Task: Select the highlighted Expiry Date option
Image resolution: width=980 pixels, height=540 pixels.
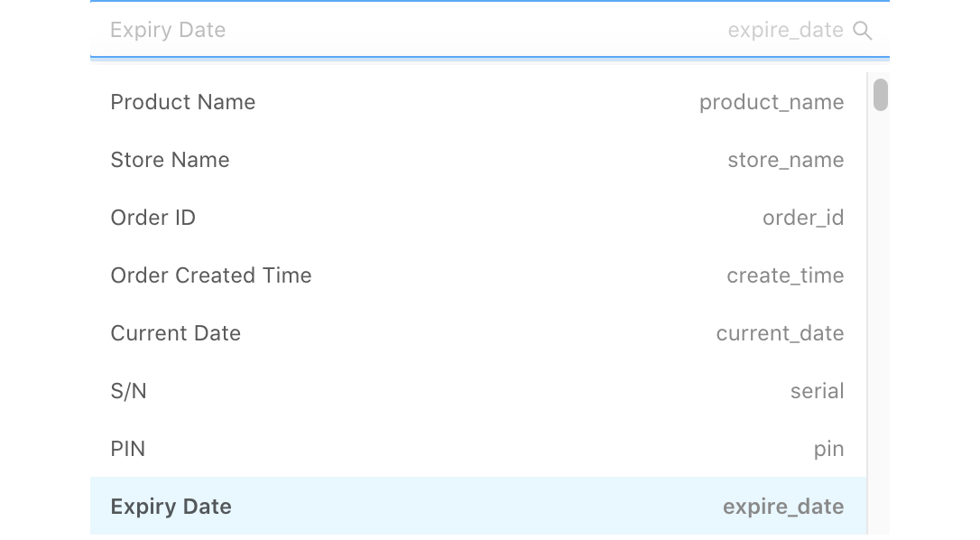Action: [x=171, y=507]
